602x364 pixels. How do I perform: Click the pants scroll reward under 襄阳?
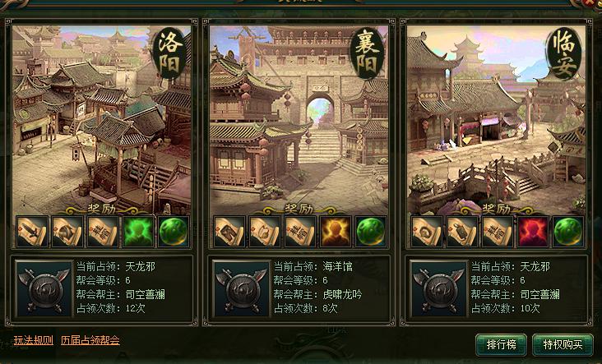pos(229,231)
